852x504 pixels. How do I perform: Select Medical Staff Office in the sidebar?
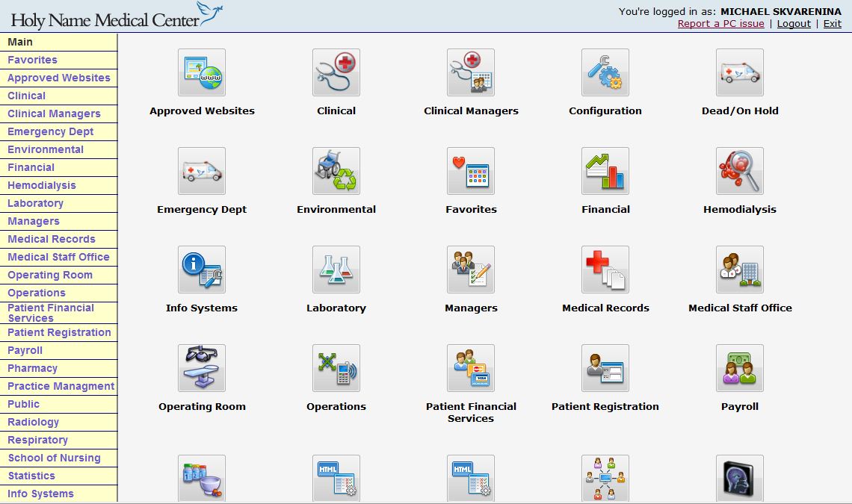coord(59,257)
